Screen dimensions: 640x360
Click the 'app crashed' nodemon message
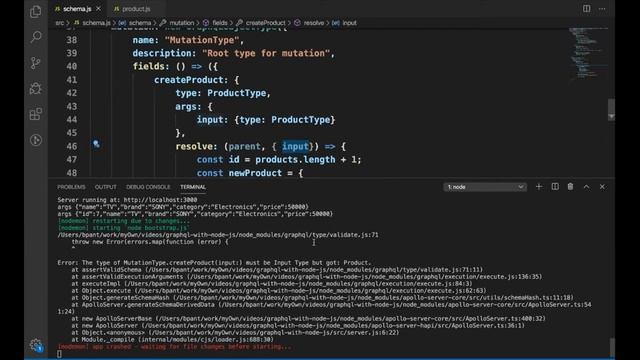pos(174,347)
